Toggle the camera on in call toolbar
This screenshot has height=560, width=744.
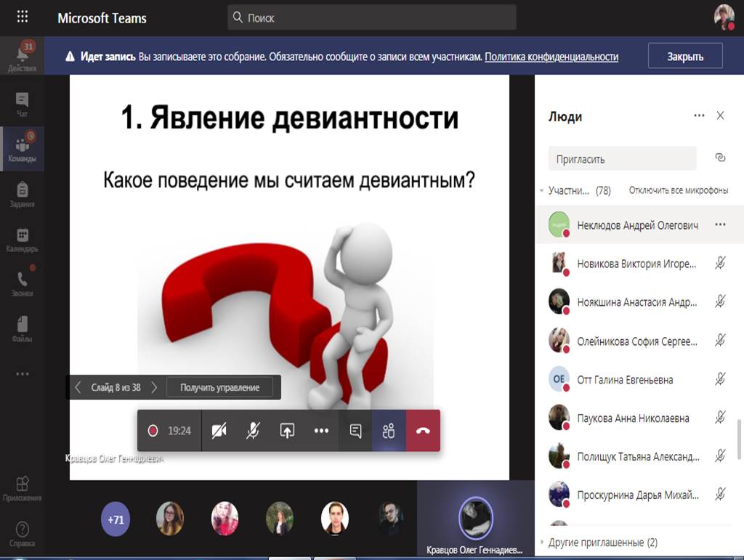coord(219,431)
